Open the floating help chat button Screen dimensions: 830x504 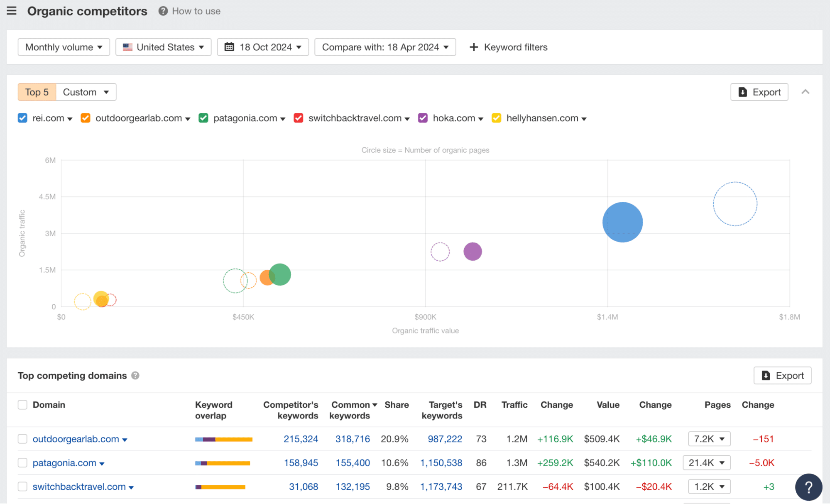[808, 487]
